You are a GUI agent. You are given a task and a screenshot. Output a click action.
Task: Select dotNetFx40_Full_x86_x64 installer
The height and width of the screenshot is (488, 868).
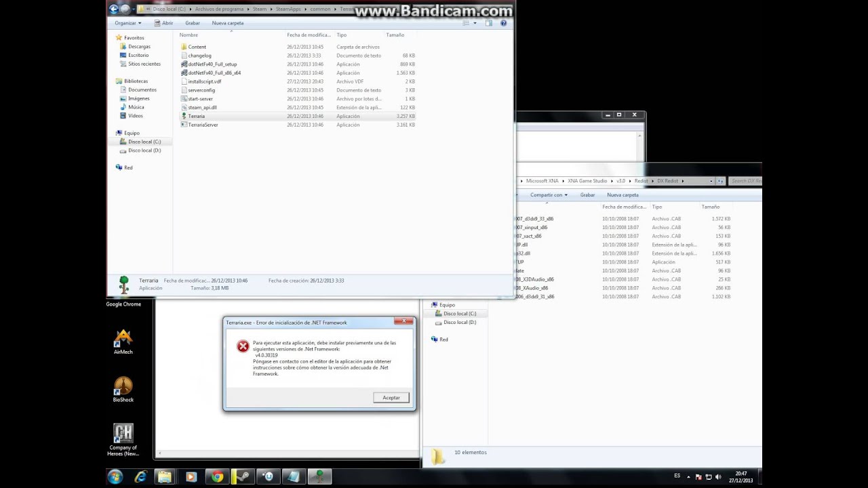214,73
